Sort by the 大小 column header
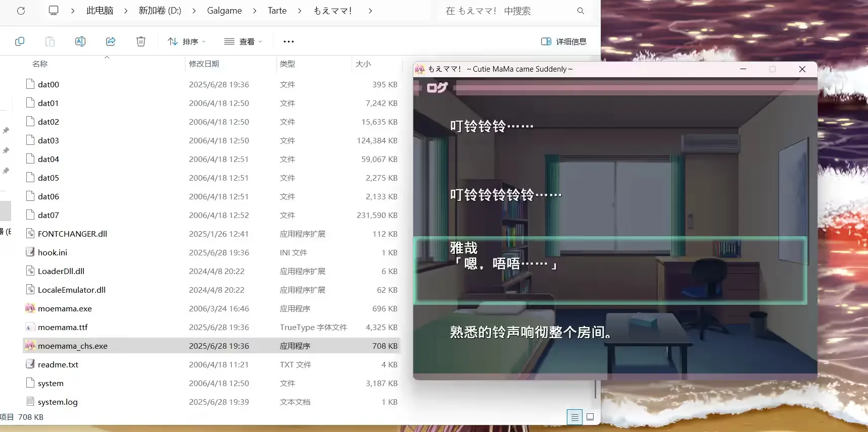This screenshot has width=868, height=432. pyautogui.click(x=363, y=64)
